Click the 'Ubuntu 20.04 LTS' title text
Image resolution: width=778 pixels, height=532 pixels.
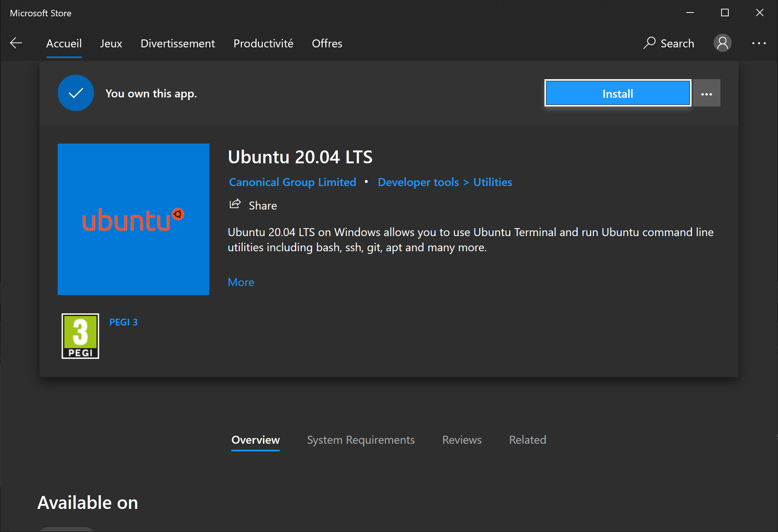(300, 157)
